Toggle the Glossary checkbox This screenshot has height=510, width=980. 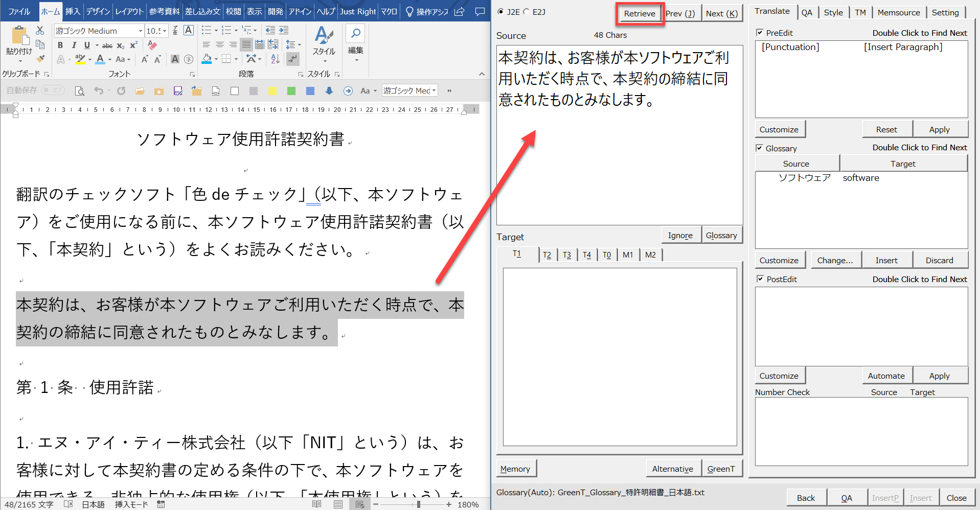760,148
